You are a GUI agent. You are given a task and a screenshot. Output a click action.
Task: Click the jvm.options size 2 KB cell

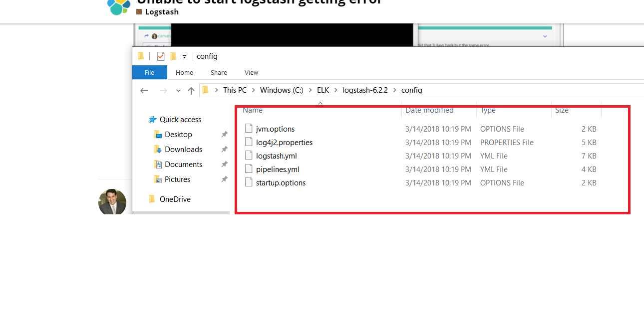pyautogui.click(x=589, y=129)
